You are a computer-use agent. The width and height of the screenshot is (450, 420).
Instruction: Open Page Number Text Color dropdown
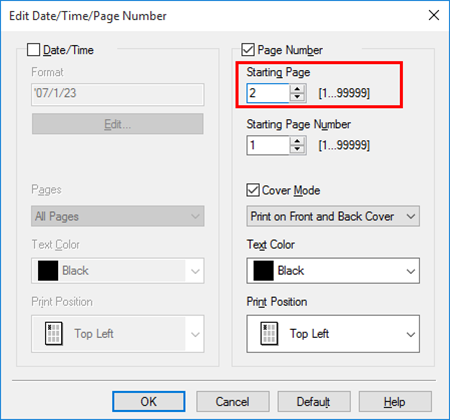333,271
